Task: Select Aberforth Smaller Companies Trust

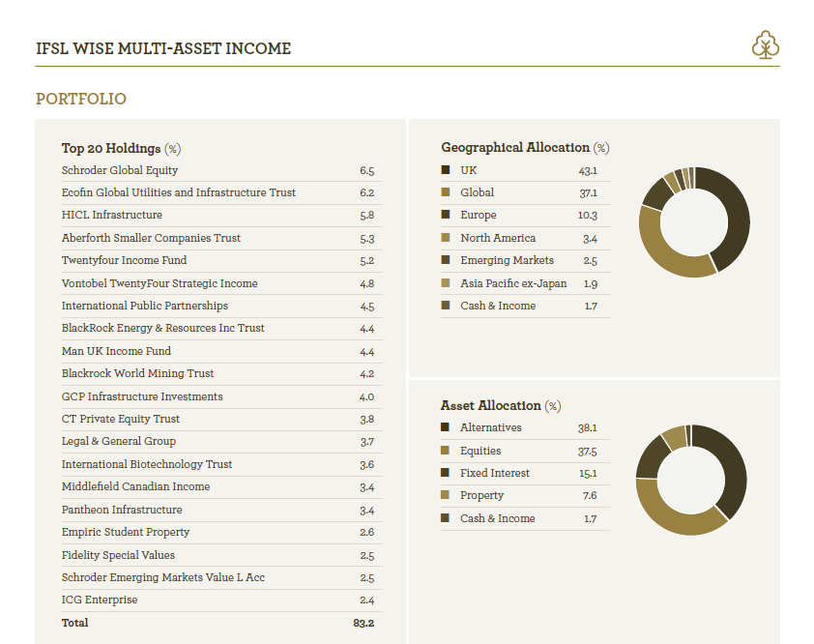Action: 221,238
